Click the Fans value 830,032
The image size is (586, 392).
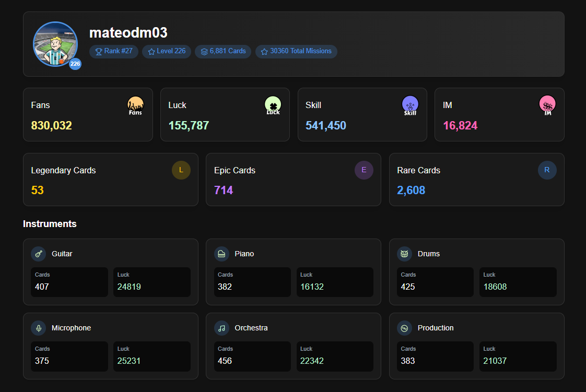coord(52,126)
